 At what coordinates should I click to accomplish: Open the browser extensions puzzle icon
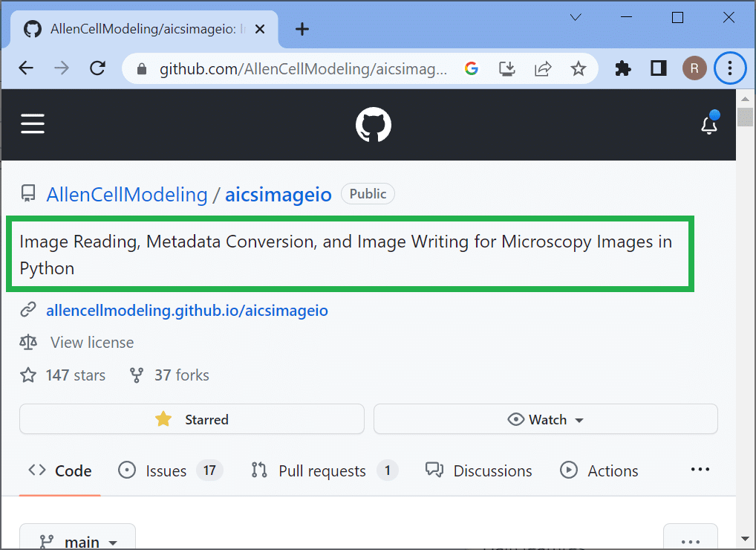(x=623, y=69)
